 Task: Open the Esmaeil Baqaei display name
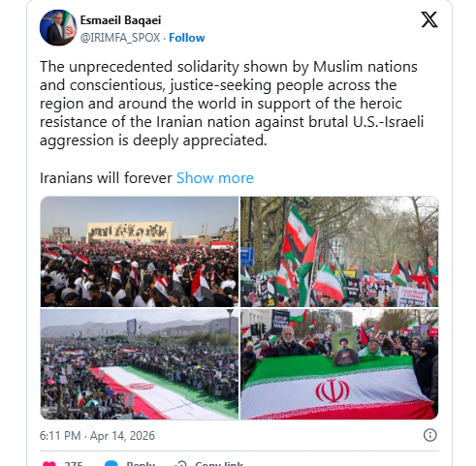click(x=120, y=20)
